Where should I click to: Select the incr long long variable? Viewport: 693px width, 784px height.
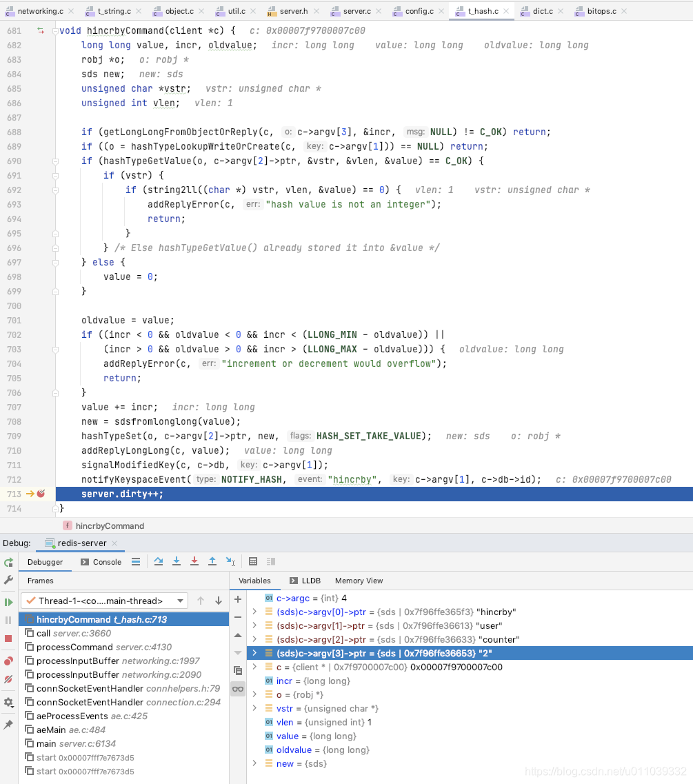click(469, 681)
